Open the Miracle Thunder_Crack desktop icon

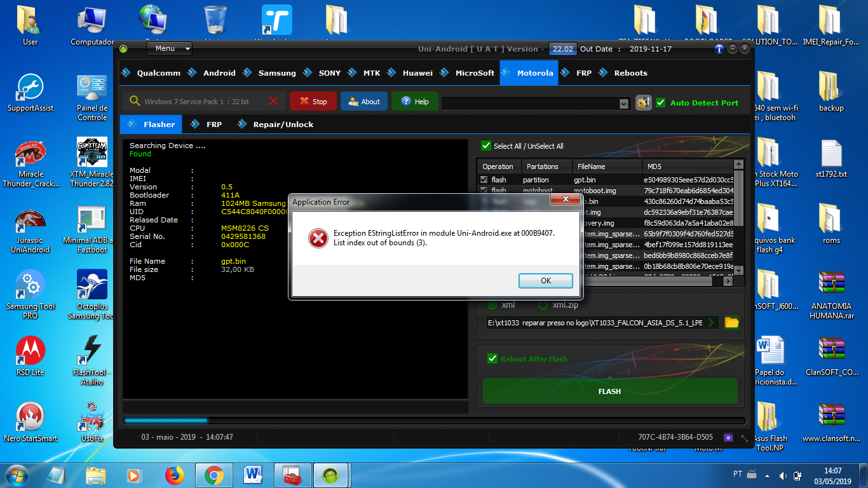point(31,163)
